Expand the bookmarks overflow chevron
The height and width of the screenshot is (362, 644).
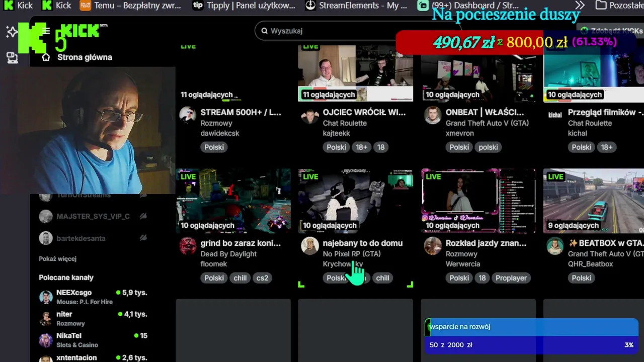[x=580, y=6]
